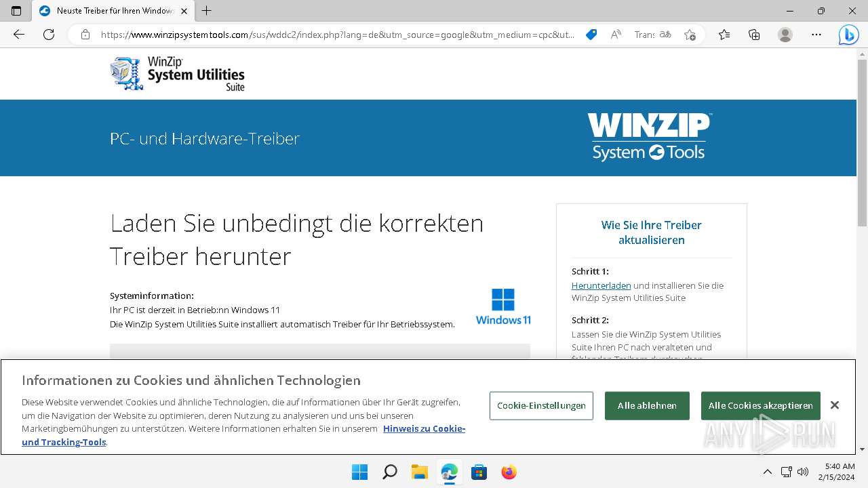Open the browser profile avatar

[785, 35]
